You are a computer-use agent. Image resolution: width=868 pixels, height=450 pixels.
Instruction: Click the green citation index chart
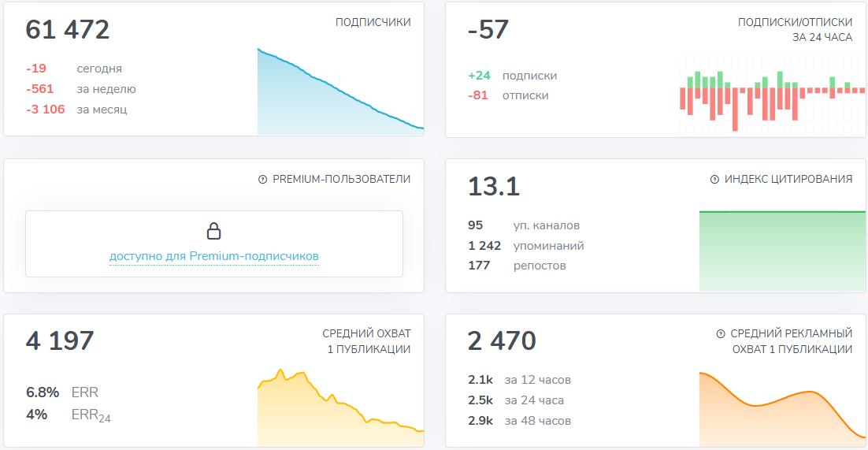782,251
